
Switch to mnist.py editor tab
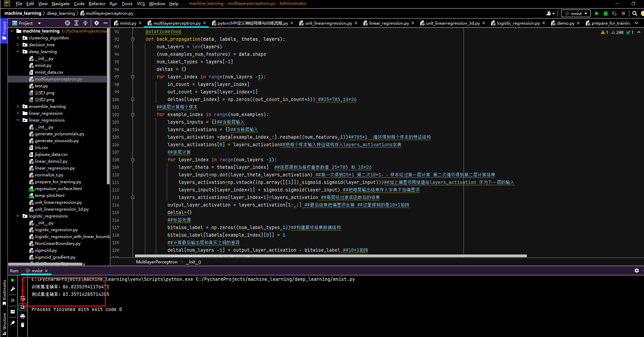(128, 23)
